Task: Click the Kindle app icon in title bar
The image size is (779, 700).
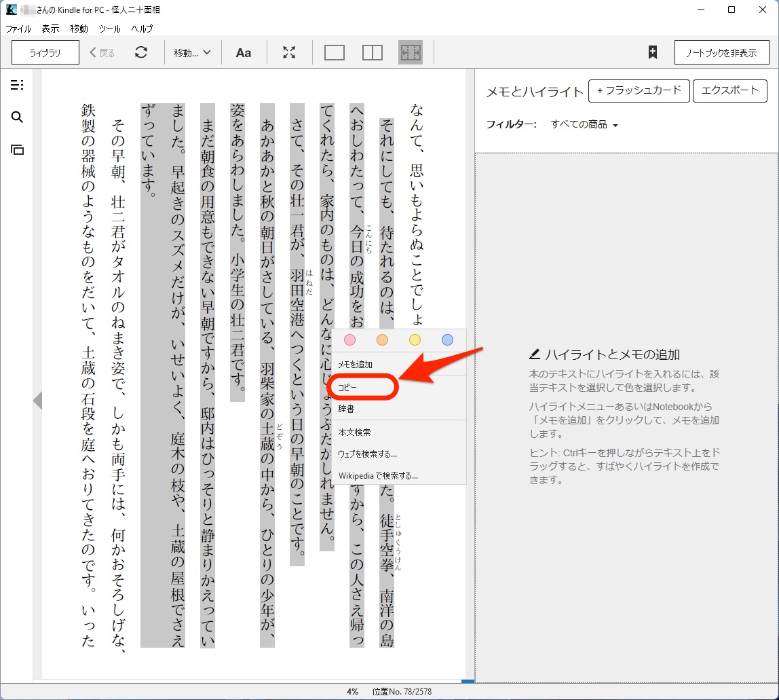Action: [11, 10]
